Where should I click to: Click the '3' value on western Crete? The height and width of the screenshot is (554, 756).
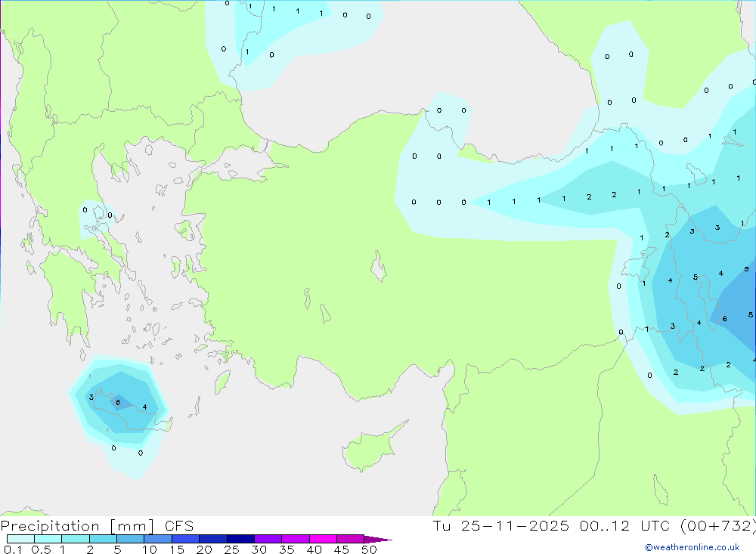pyautogui.click(x=91, y=398)
